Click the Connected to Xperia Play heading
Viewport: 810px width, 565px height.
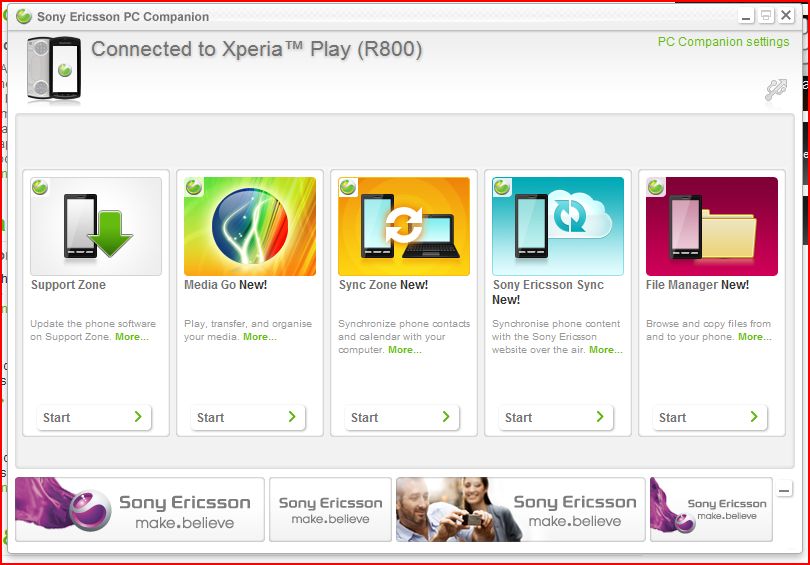click(x=257, y=50)
